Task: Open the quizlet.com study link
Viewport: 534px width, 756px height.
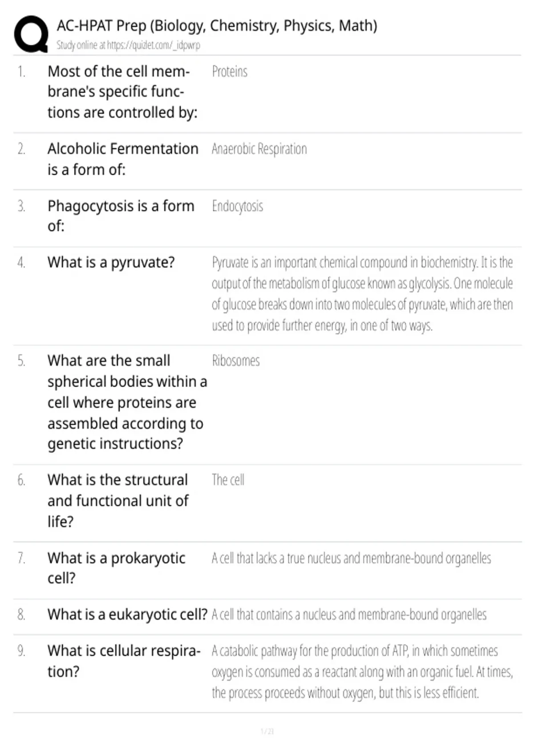Action: [128, 45]
